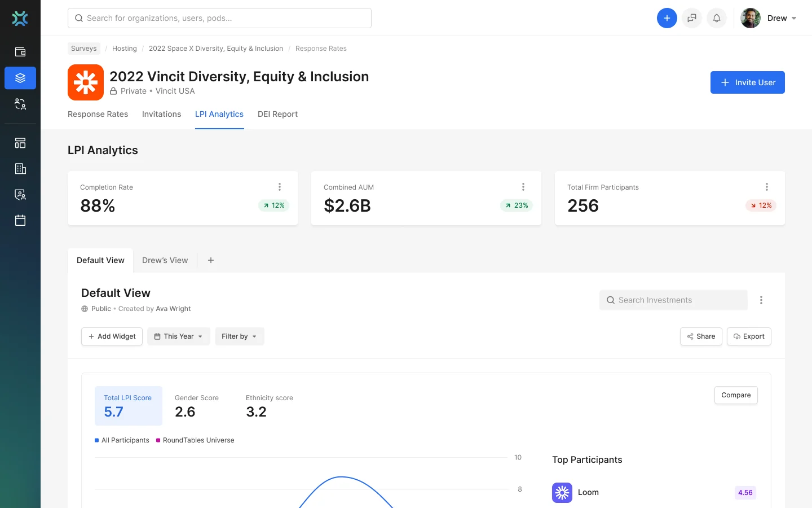This screenshot has height=508, width=812.
Task: Click the Add Widget button
Action: [112, 336]
